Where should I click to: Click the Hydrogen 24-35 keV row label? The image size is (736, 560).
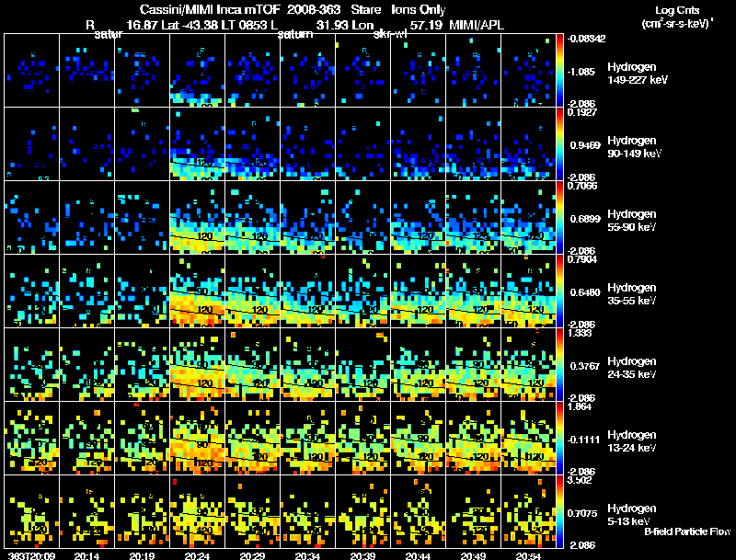click(632, 368)
